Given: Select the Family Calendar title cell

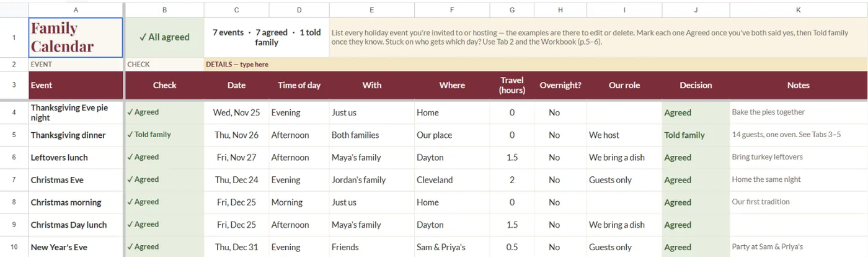Looking at the screenshot, I should pyautogui.click(x=76, y=37).
